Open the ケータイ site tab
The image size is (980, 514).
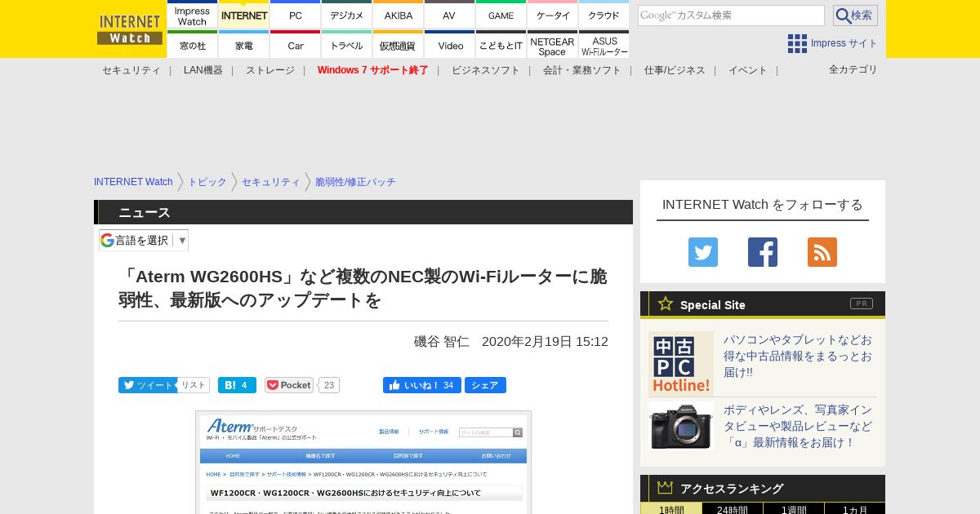[x=553, y=15]
